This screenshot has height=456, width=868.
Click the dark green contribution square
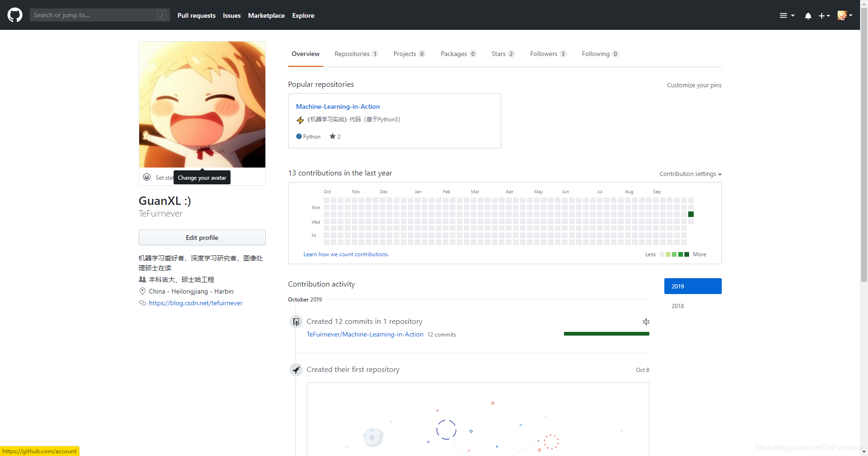coord(691,214)
